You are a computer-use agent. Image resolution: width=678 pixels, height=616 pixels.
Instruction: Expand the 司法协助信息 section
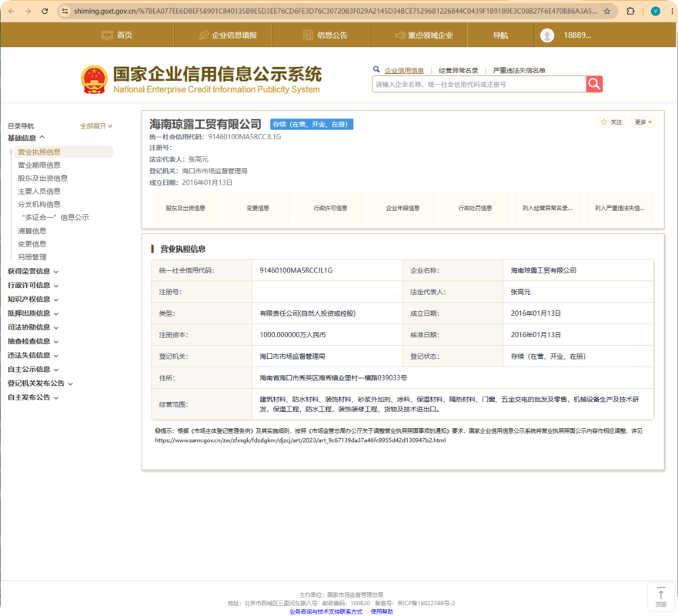tap(33, 327)
